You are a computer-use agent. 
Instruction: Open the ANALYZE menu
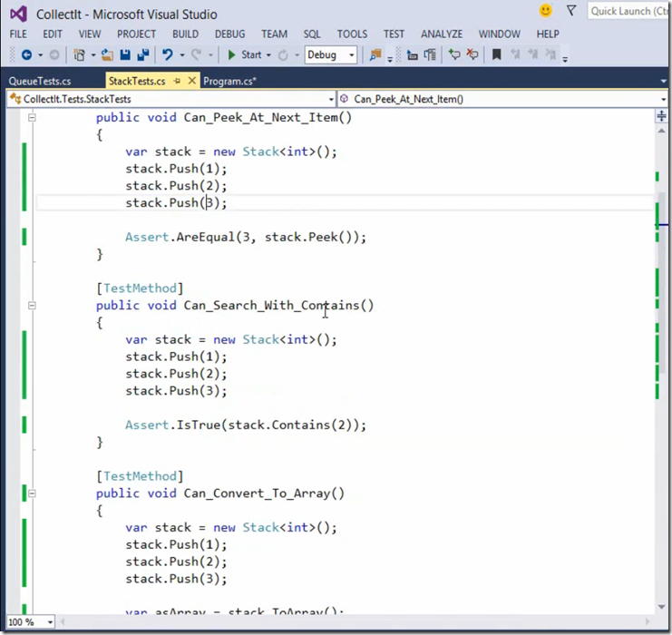pos(442,34)
